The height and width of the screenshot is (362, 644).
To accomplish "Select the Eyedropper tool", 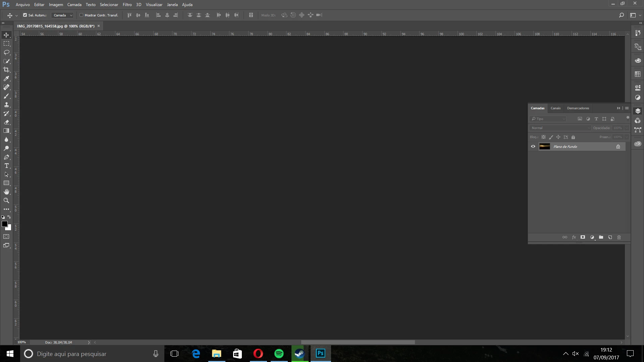I will (6, 78).
